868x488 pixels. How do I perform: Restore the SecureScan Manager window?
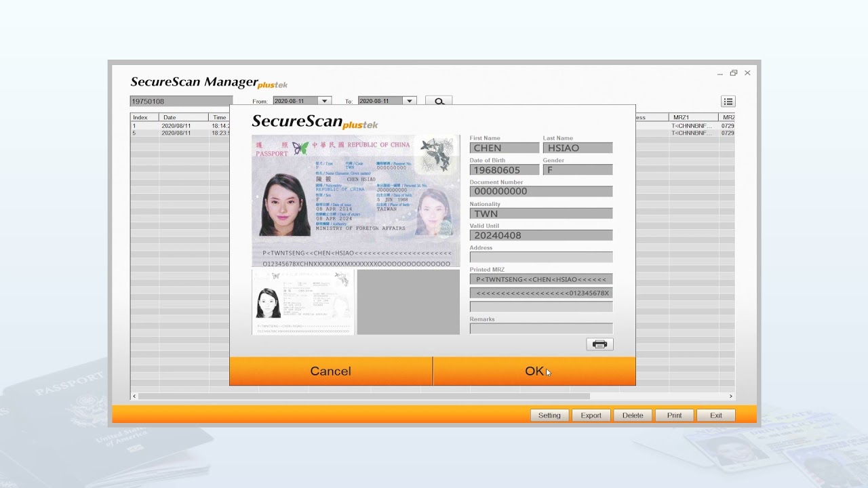734,73
